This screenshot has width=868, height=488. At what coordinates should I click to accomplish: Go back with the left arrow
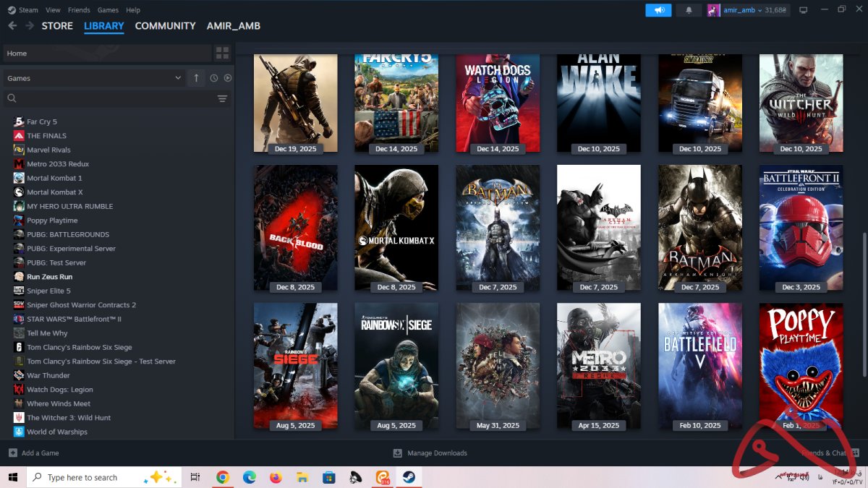coord(12,25)
